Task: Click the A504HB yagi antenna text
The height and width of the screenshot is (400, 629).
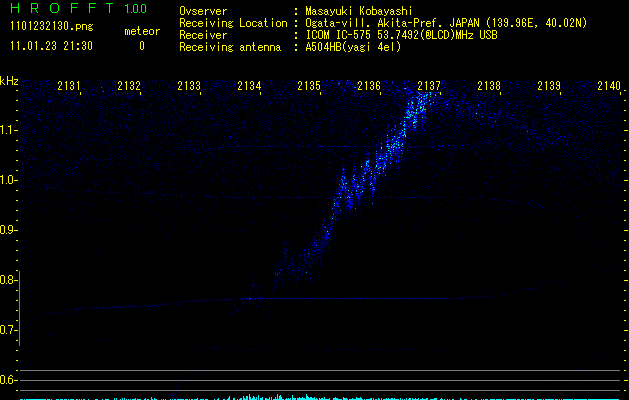Action: [x=353, y=47]
